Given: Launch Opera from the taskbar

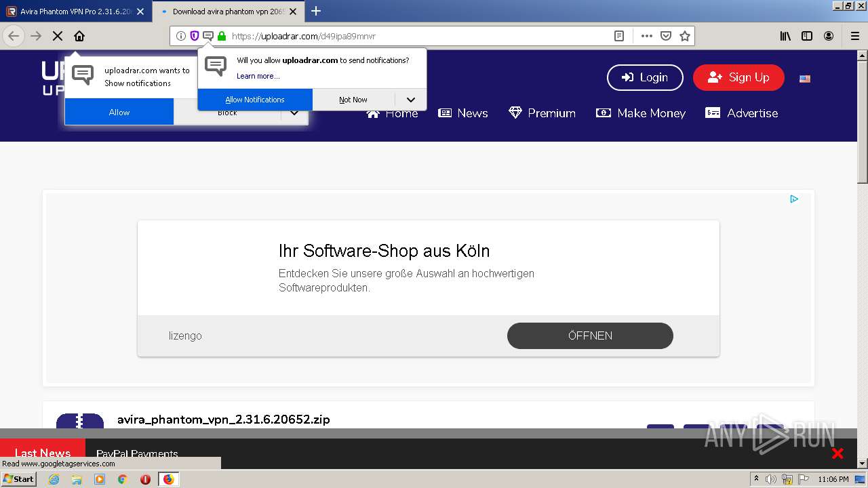Looking at the screenshot, I should click(145, 479).
